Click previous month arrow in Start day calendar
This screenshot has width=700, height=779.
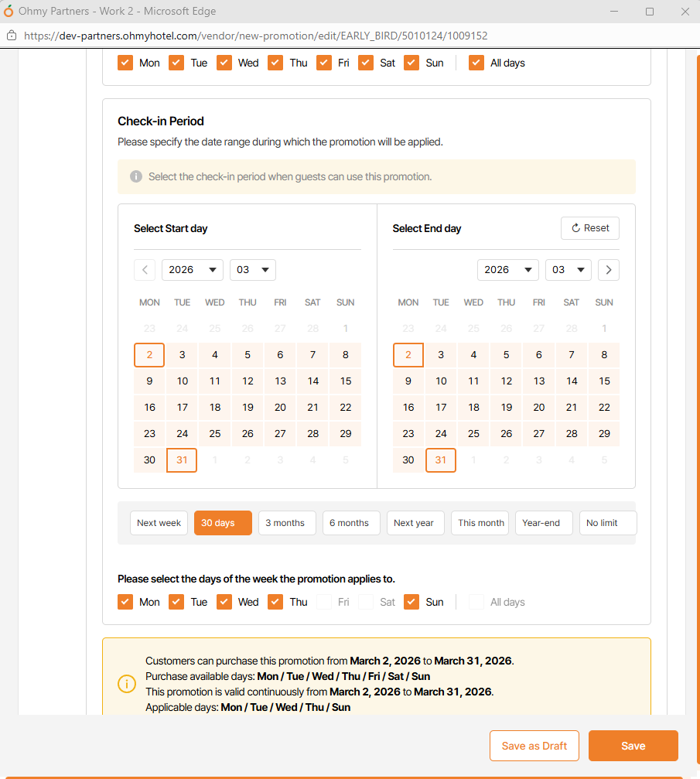(x=145, y=270)
